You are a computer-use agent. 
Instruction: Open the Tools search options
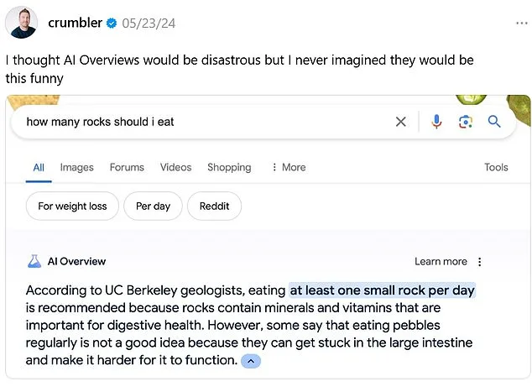pyautogui.click(x=496, y=167)
